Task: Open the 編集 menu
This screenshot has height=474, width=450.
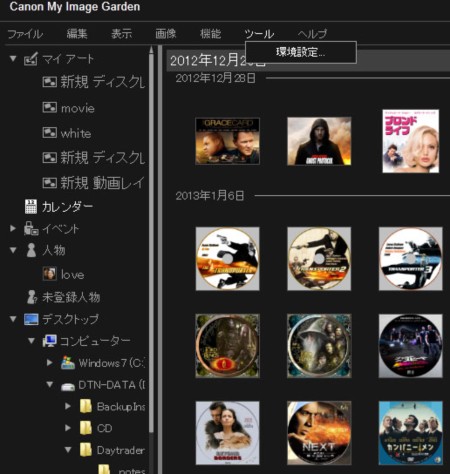Action: pyautogui.click(x=77, y=34)
